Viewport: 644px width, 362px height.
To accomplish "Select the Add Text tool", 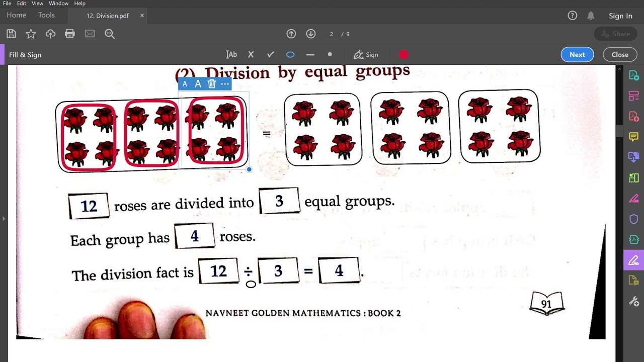I will pyautogui.click(x=231, y=54).
